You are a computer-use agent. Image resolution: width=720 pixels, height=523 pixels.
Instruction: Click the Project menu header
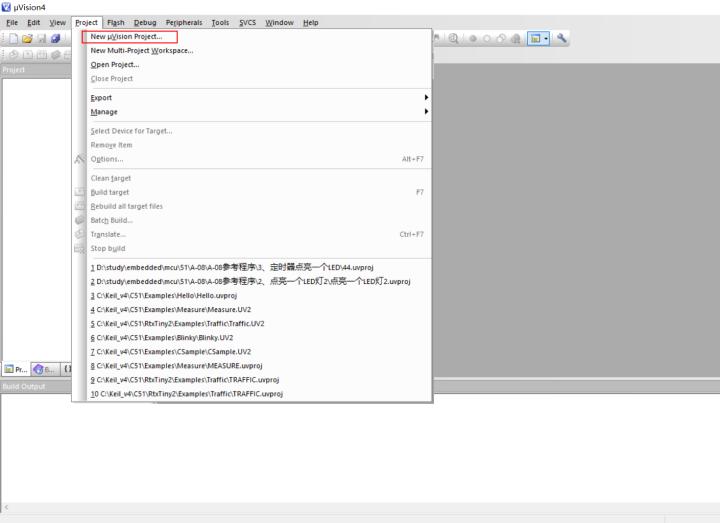pos(86,22)
